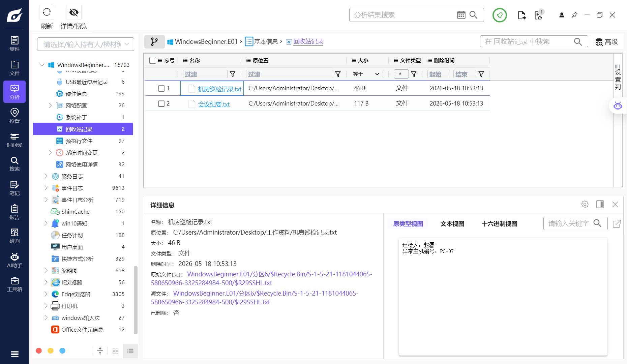Tick the select-all checkbox in table header

[x=153, y=60]
